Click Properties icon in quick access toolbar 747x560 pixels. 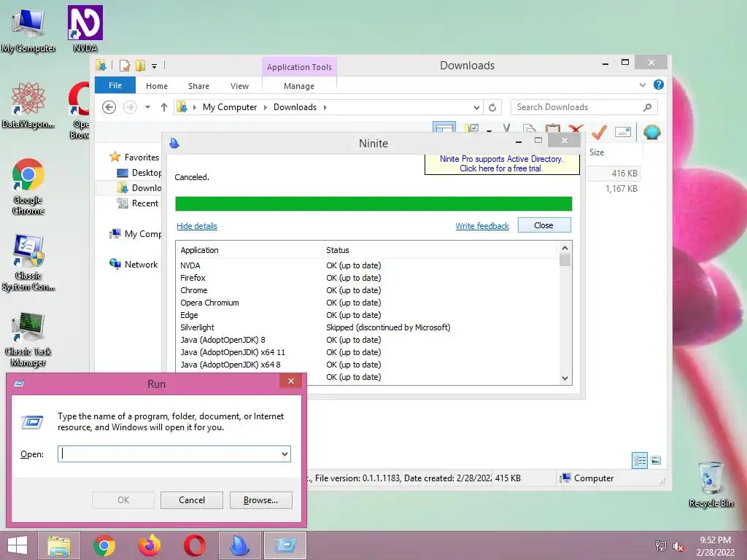pos(125,66)
